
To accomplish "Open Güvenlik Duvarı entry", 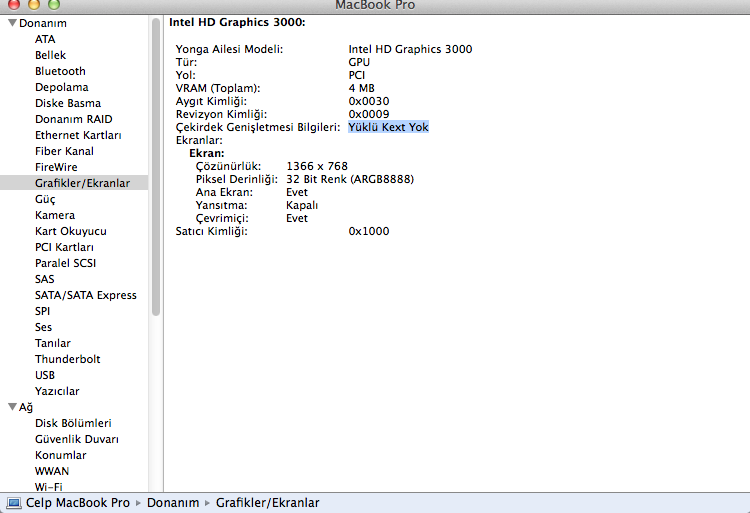I will click(x=77, y=439).
